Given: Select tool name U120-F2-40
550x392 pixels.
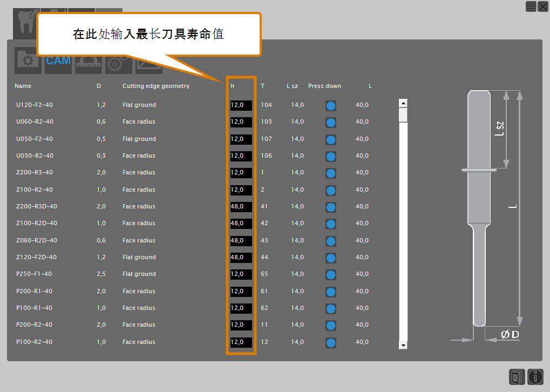Looking at the screenshot, I should [35, 105].
